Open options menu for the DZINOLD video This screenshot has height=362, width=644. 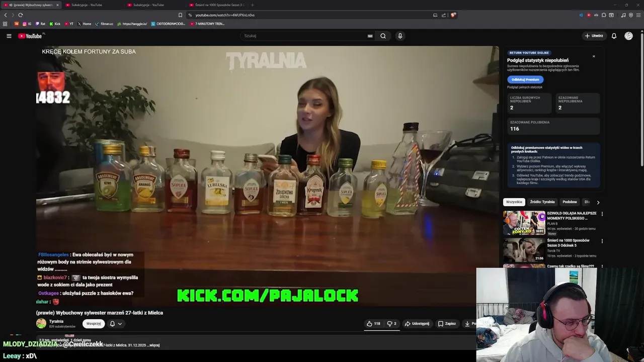coord(602,214)
